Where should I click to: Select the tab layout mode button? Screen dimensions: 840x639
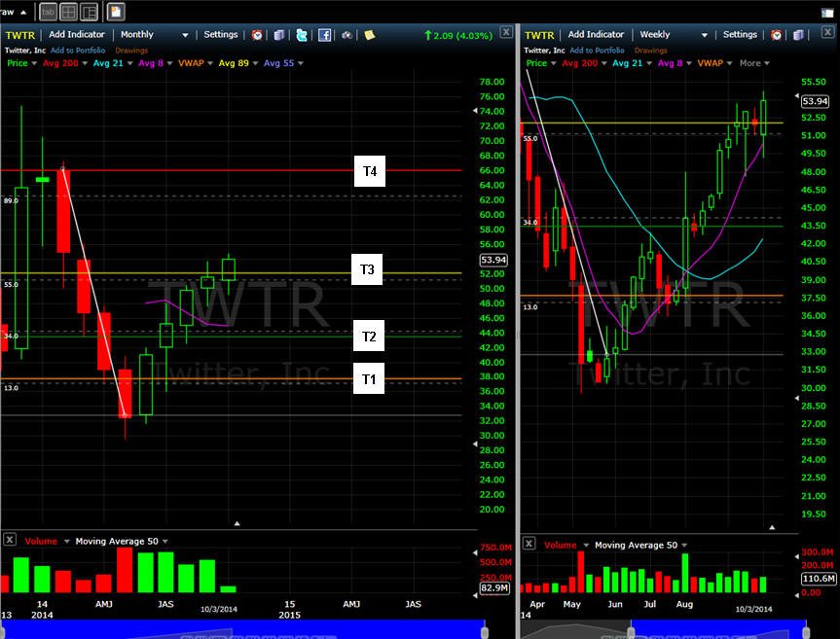(49, 12)
